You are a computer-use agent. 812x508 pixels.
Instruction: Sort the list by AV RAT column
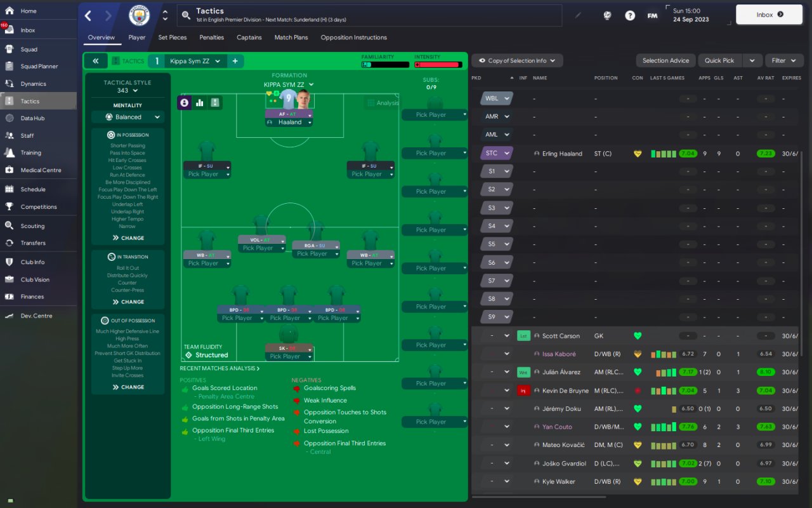pyautogui.click(x=765, y=78)
